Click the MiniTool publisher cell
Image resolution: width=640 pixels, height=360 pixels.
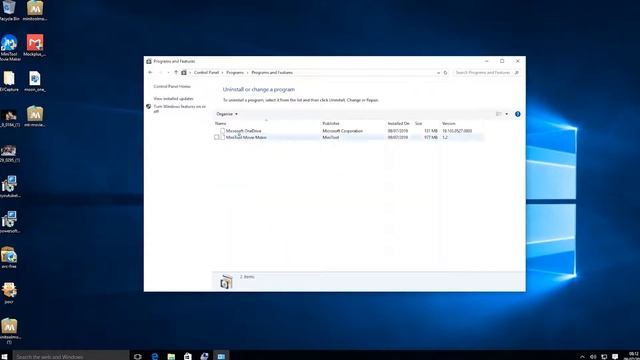(x=331, y=138)
